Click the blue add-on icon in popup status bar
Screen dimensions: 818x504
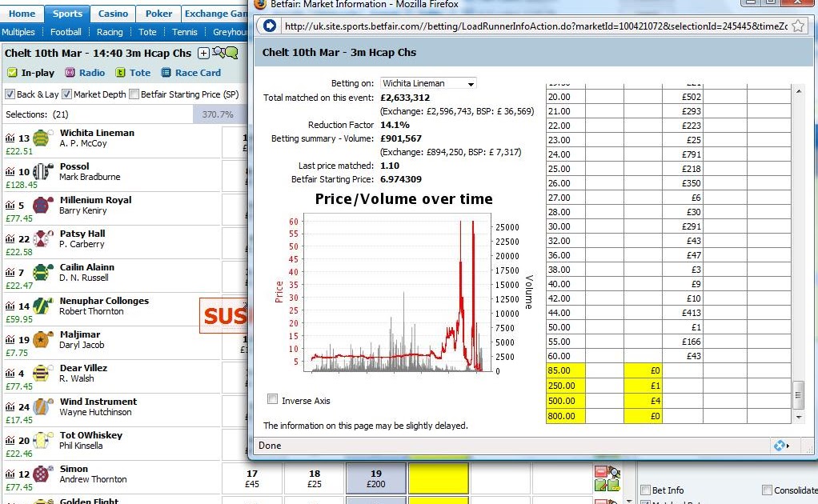tap(780, 446)
